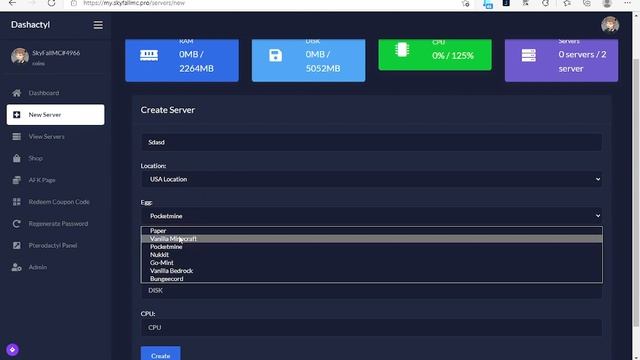Click the purple round badge at the bottom left
This screenshot has width=640, height=360.
pyautogui.click(x=12, y=350)
